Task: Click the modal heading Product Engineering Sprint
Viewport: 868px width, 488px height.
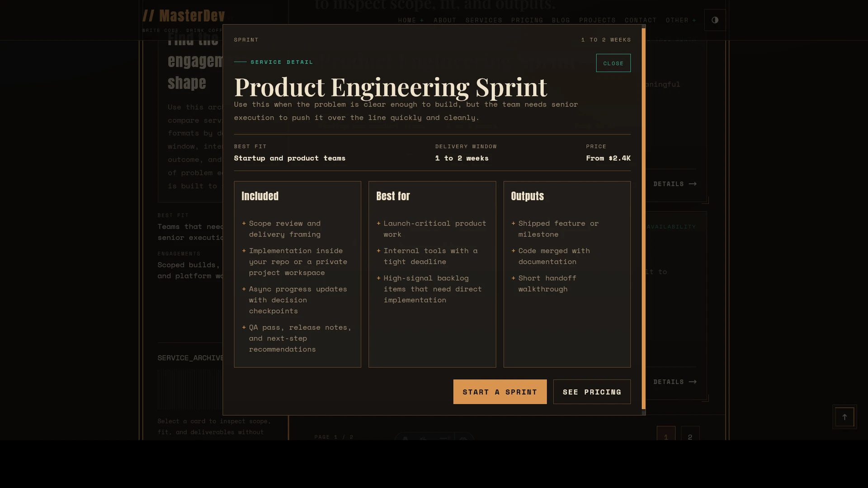Action: coord(391,87)
